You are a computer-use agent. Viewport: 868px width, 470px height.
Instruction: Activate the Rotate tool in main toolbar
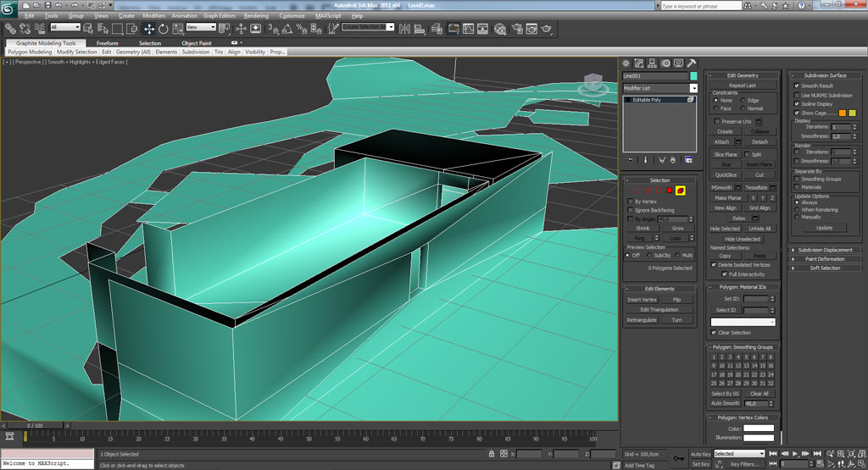point(162,28)
